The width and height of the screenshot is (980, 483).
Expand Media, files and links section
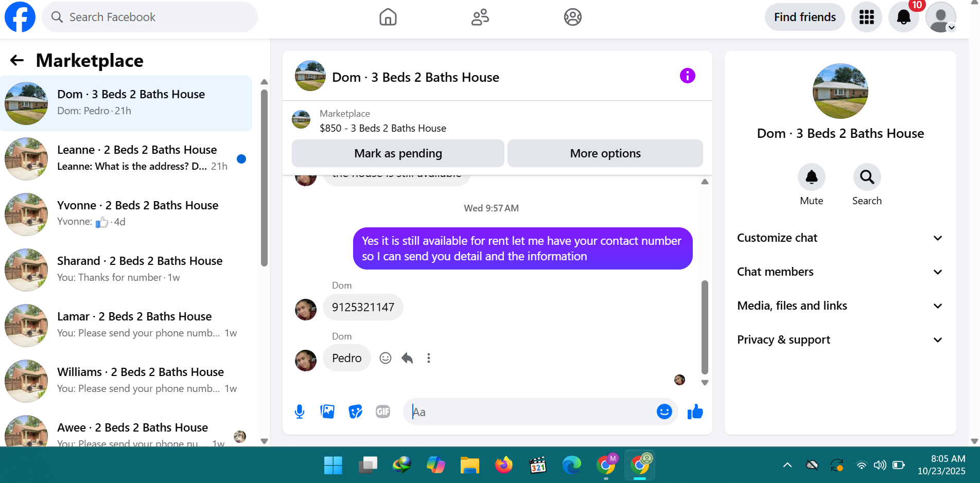[x=840, y=306]
